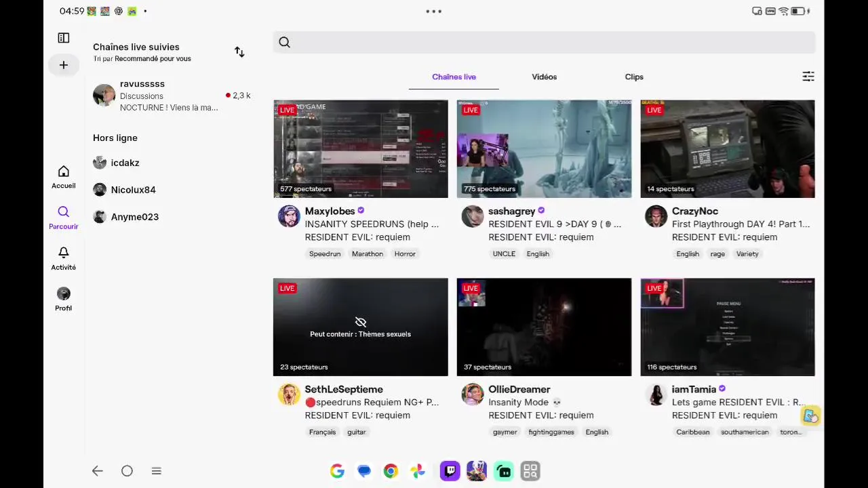Watch OllieDreamer stream thumbnail
Image resolution: width=868 pixels, height=488 pixels.
(544, 327)
